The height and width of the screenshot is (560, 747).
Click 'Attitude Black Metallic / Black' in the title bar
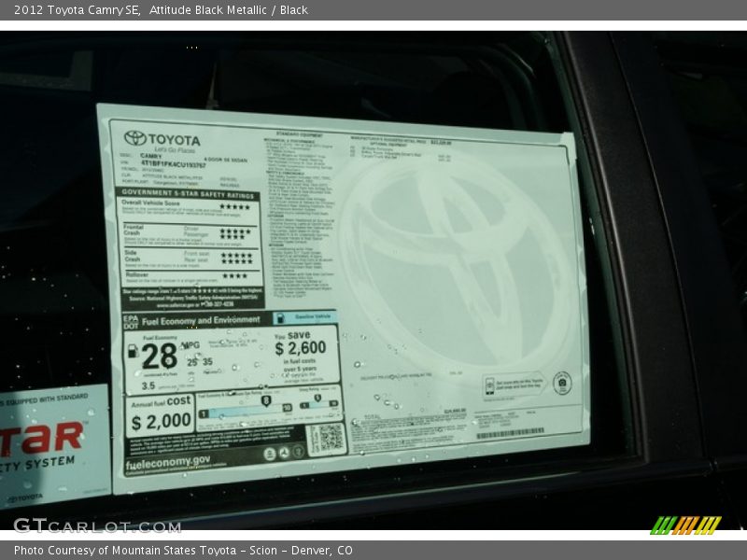pyautogui.click(x=228, y=10)
